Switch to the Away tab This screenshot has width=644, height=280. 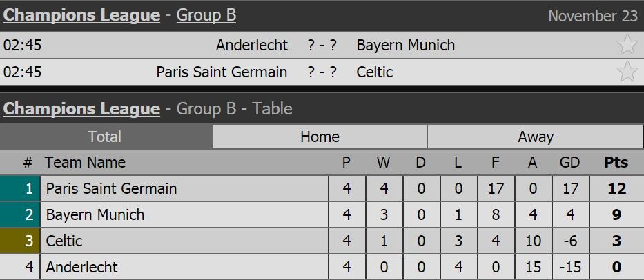[536, 137]
